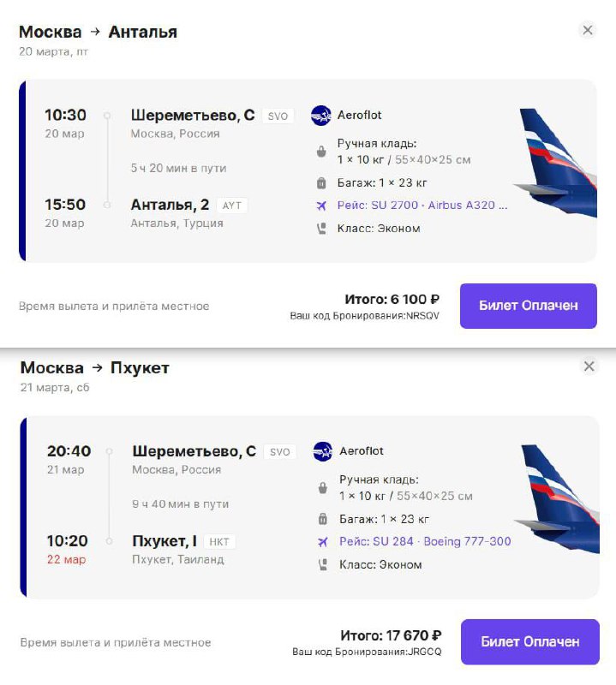The width and height of the screenshot is (616, 685).
Task: Click Aeroflot logo on Phuket flight
Action: (323, 450)
